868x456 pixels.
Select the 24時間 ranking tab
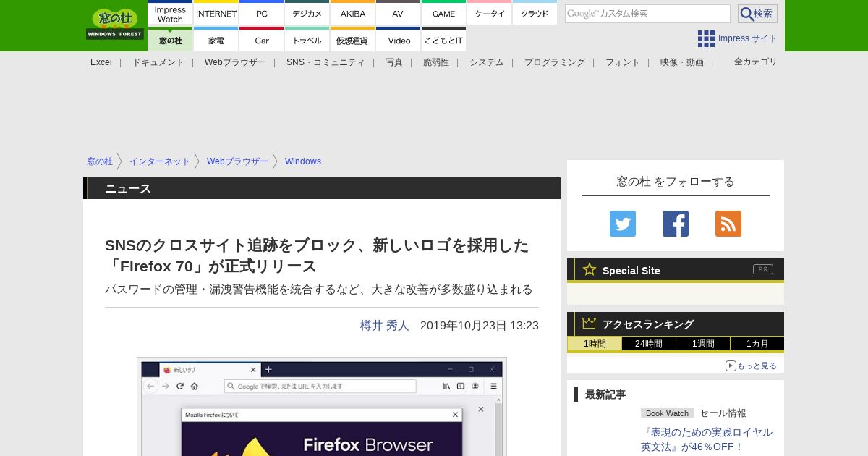(649, 344)
